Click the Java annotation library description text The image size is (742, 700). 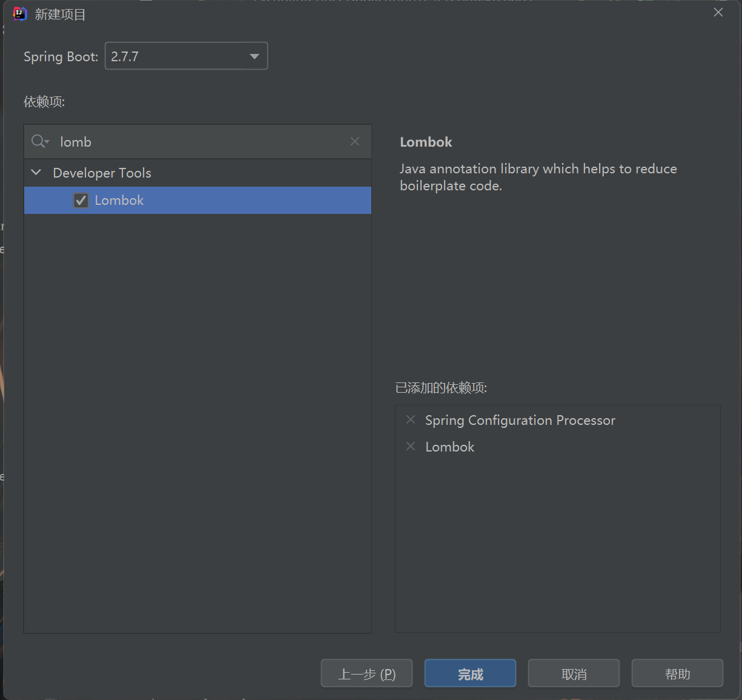538,177
